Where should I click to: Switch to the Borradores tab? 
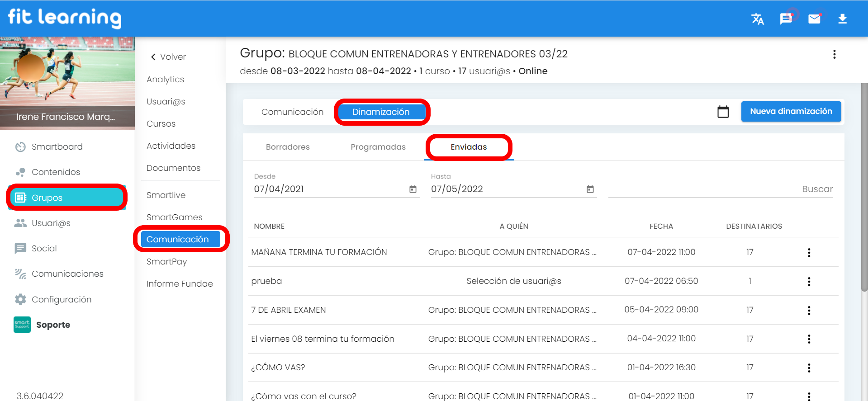click(288, 147)
